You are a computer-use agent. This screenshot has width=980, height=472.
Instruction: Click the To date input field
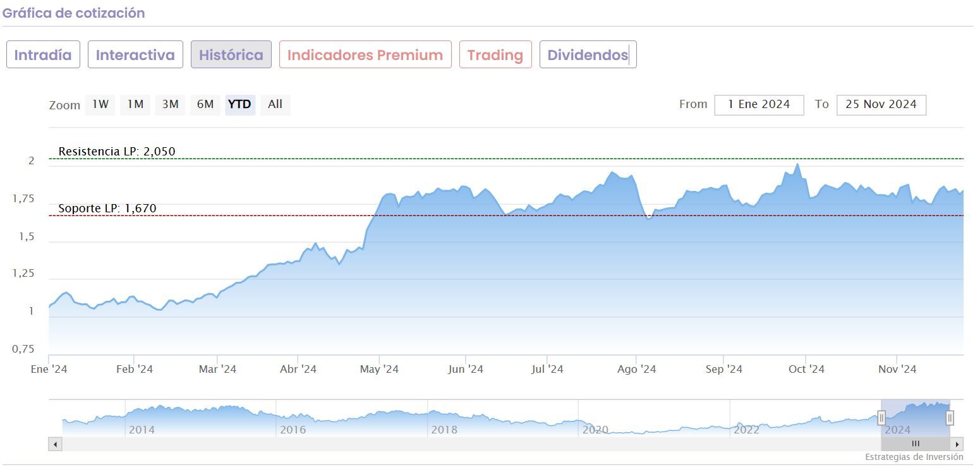881,105
